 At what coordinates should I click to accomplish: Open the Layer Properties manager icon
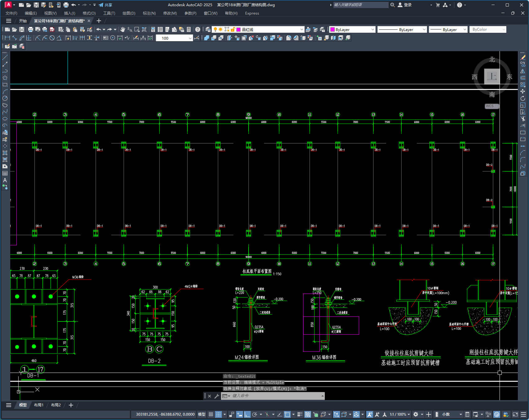click(208, 29)
